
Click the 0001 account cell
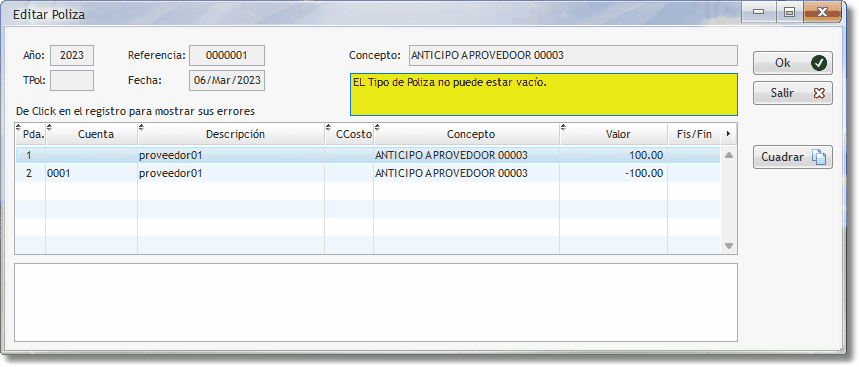pyautogui.click(x=91, y=173)
